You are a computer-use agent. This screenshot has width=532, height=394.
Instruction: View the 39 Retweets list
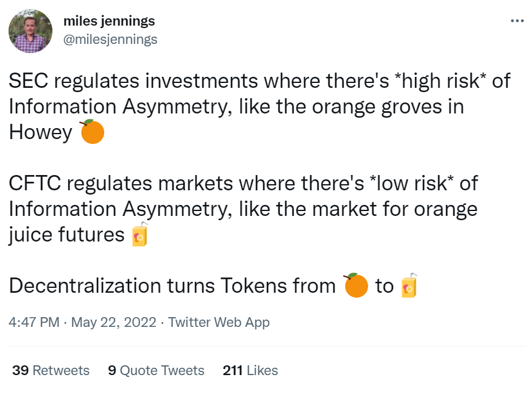(49, 370)
